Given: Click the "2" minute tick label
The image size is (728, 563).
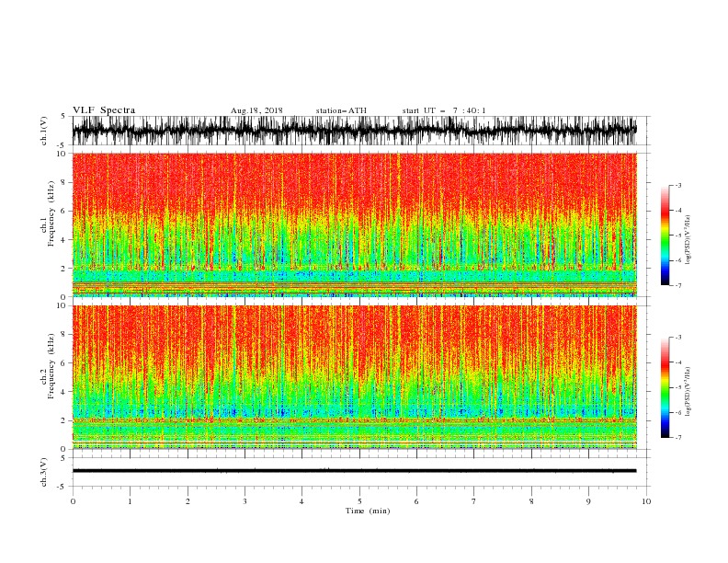Looking at the screenshot, I should (188, 501).
